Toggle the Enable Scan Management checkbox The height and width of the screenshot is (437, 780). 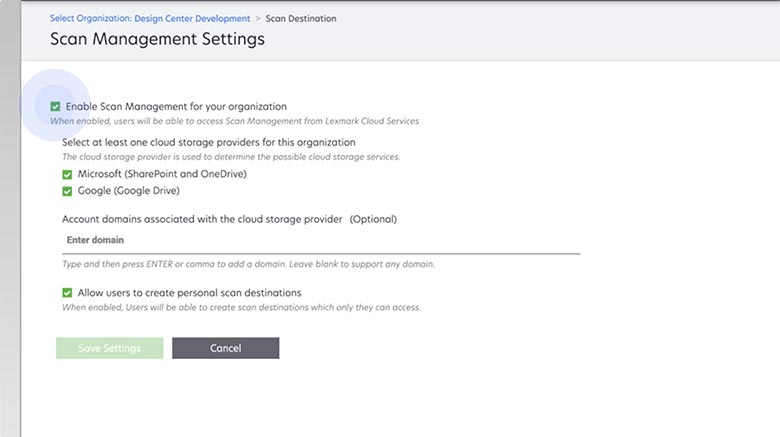(56, 106)
